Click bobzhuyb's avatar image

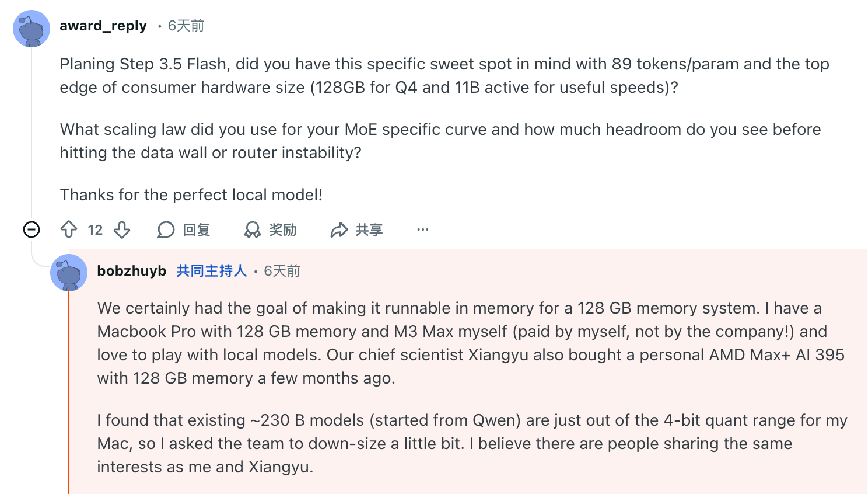[69, 272]
